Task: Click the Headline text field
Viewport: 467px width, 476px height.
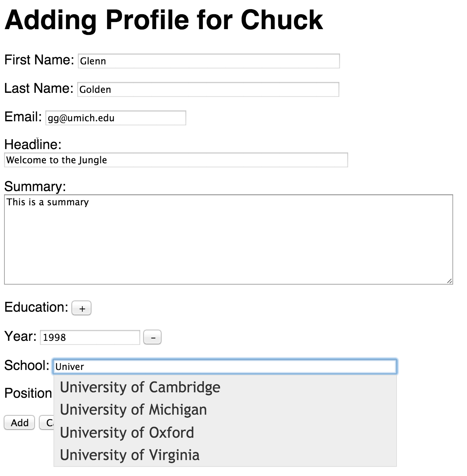Action: tap(176, 160)
